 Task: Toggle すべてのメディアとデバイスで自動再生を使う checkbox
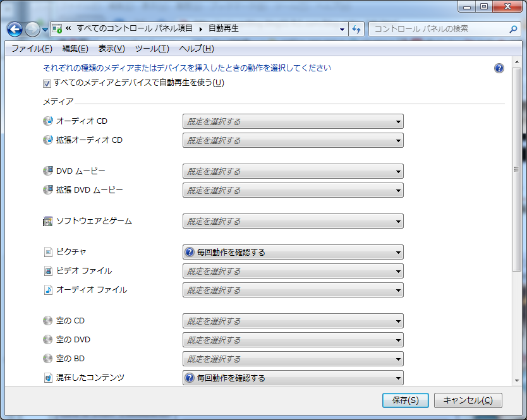point(46,83)
